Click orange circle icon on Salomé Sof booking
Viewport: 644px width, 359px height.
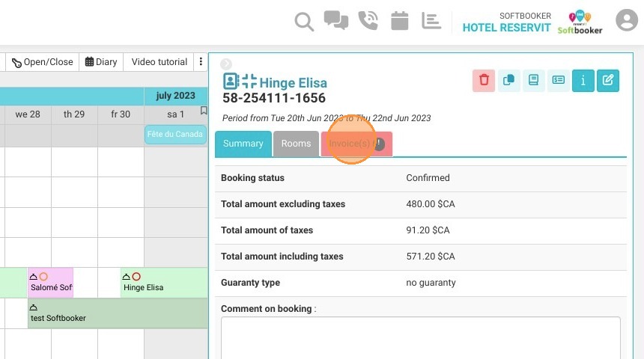(43, 277)
